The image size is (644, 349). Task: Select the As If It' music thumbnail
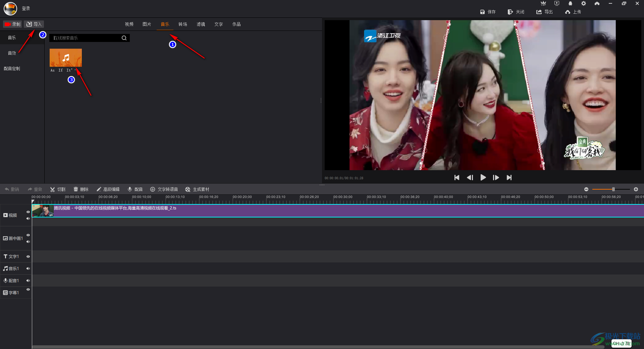[x=66, y=58]
